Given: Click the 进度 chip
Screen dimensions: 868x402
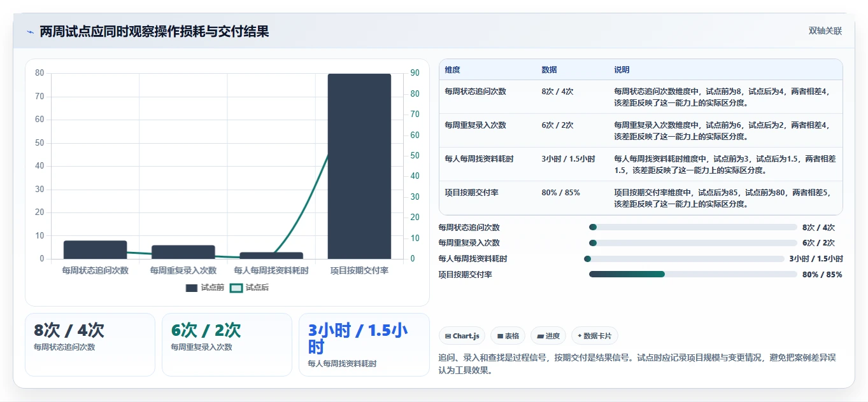Looking at the screenshot, I should (548, 336).
